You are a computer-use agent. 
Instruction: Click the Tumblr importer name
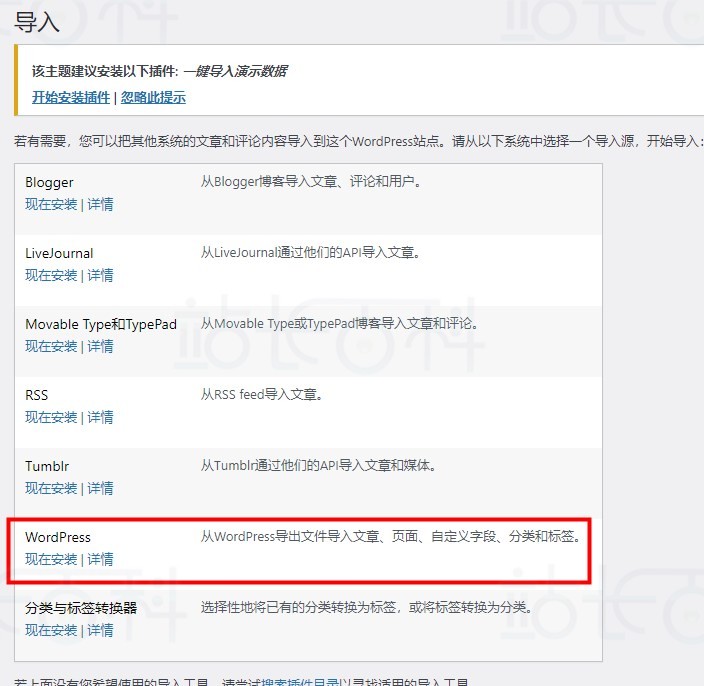(x=47, y=466)
